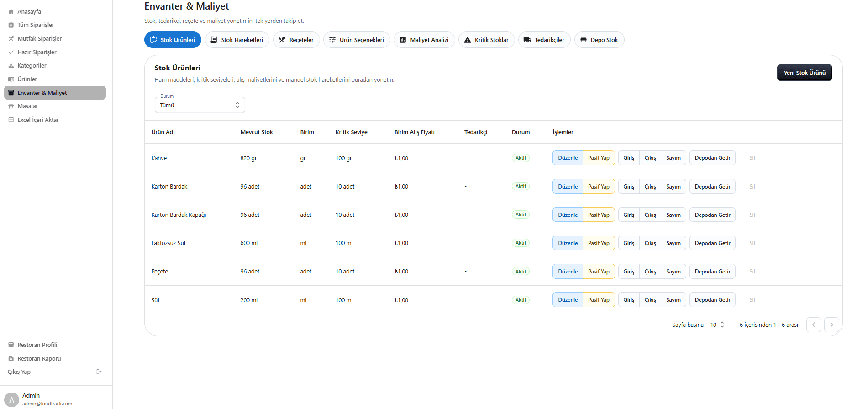Viewport: 868px width, 409px height.
Task: Open the Restoran Raporu link
Action: click(x=55, y=358)
